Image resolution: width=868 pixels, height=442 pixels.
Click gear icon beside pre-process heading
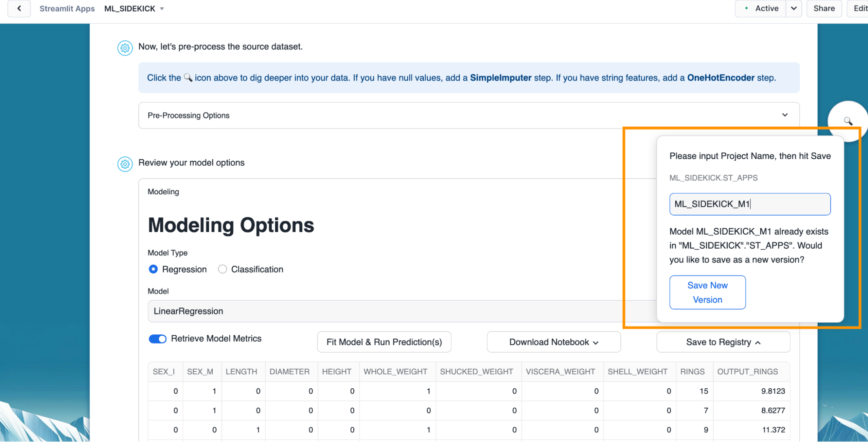(x=125, y=48)
